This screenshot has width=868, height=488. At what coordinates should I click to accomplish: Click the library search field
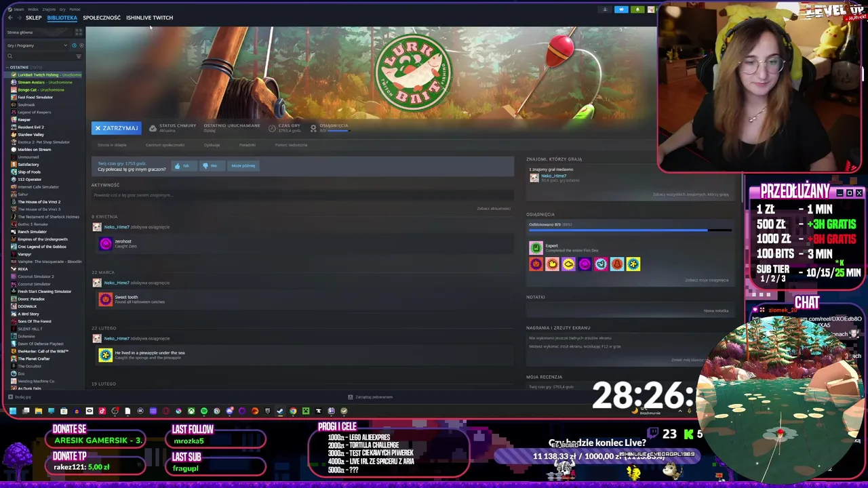tap(39, 56)
